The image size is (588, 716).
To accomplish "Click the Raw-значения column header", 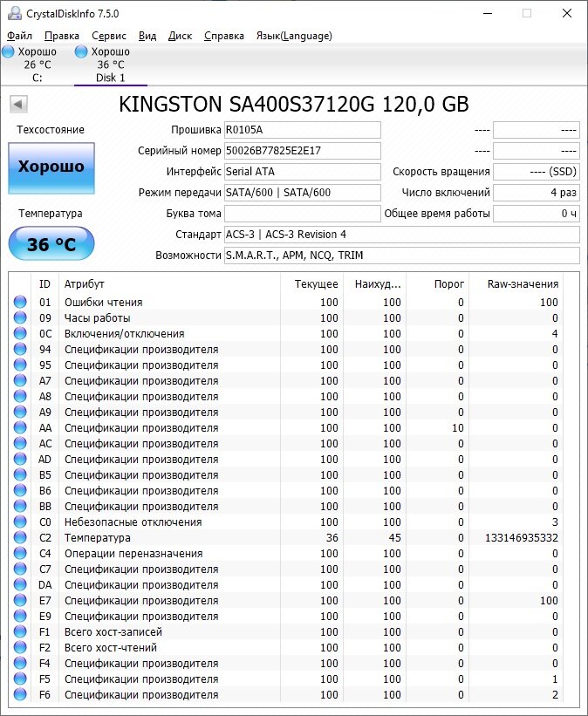I will pos(516,284).
